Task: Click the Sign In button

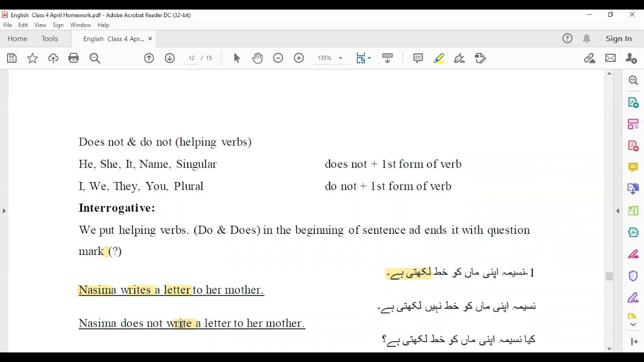Action: pos(618,39)
